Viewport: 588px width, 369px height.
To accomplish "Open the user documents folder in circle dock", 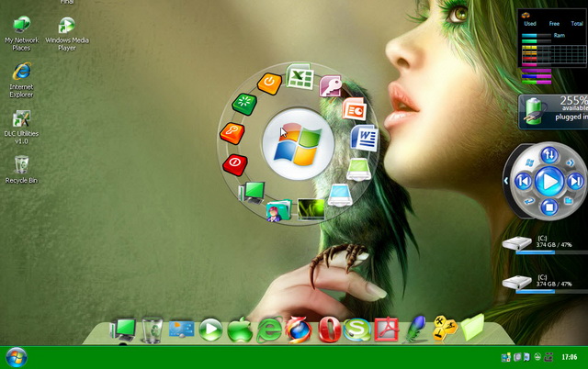I will 278,210.
